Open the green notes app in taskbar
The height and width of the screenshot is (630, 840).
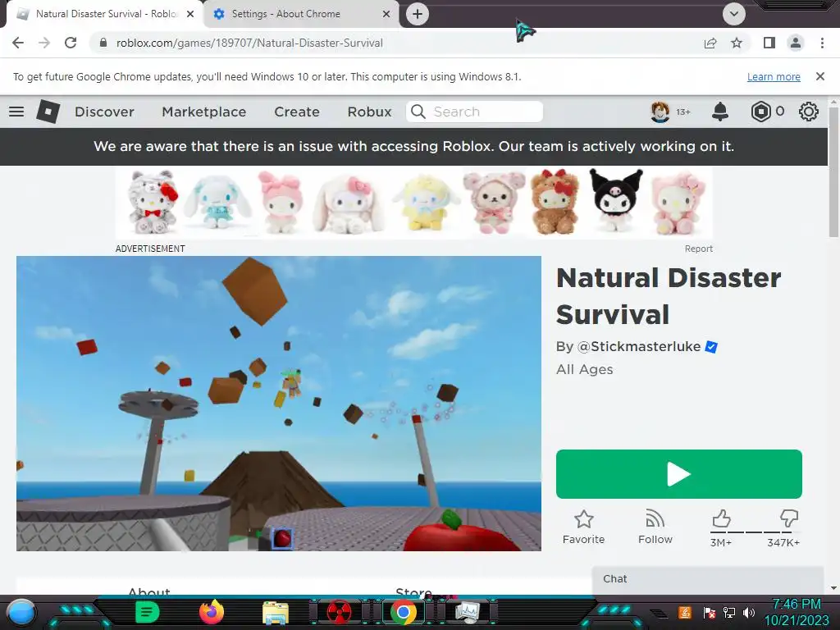[148, 612]
